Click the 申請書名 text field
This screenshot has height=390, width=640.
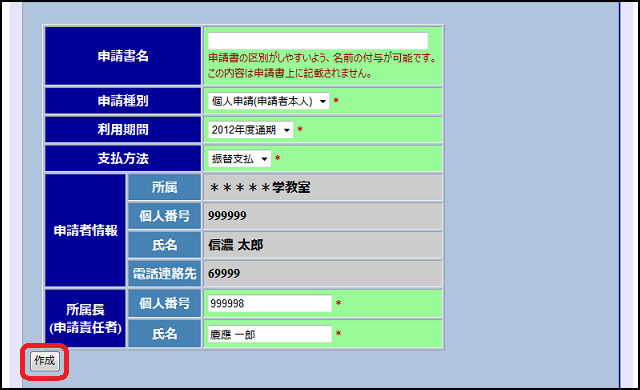click(x=318, y=41)
